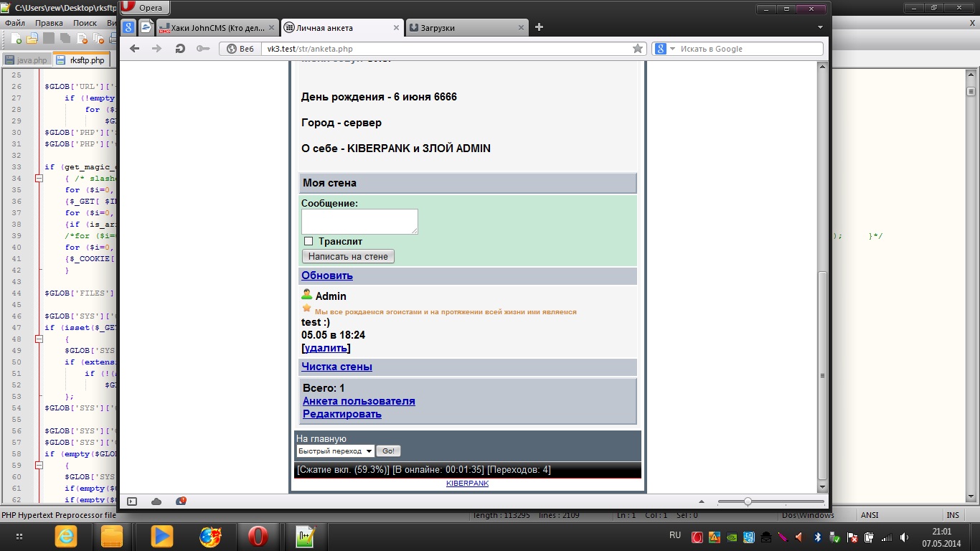Open Opera's closed tabs dropdown arrow
The image size is (980, 551).
coord(820,27)
